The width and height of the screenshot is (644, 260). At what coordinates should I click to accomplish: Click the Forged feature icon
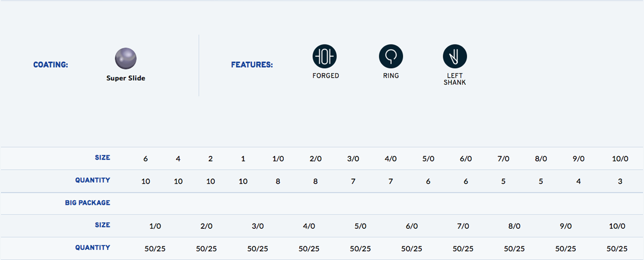click(325, 56)
